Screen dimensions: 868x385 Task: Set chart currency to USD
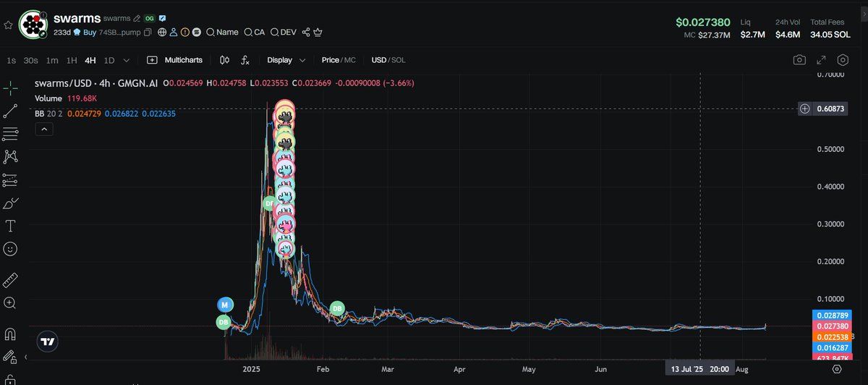click(378, 60)
